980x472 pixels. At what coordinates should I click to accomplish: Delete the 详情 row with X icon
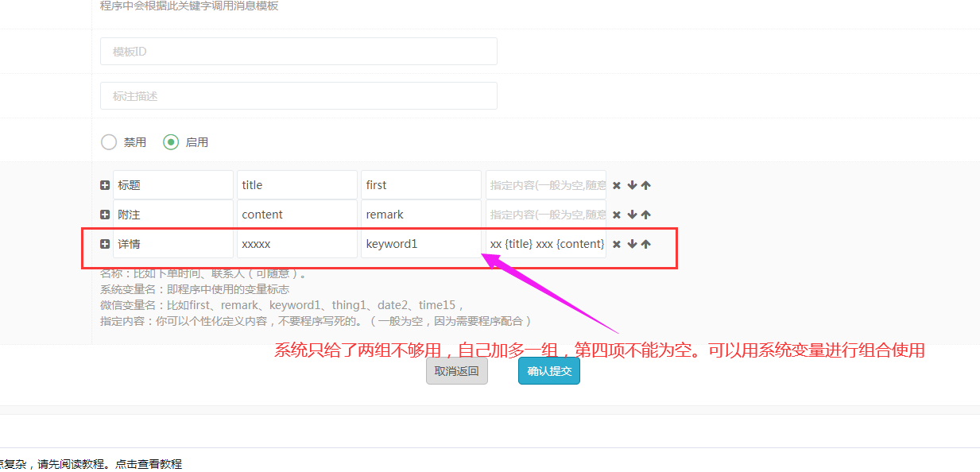[617, 244]
